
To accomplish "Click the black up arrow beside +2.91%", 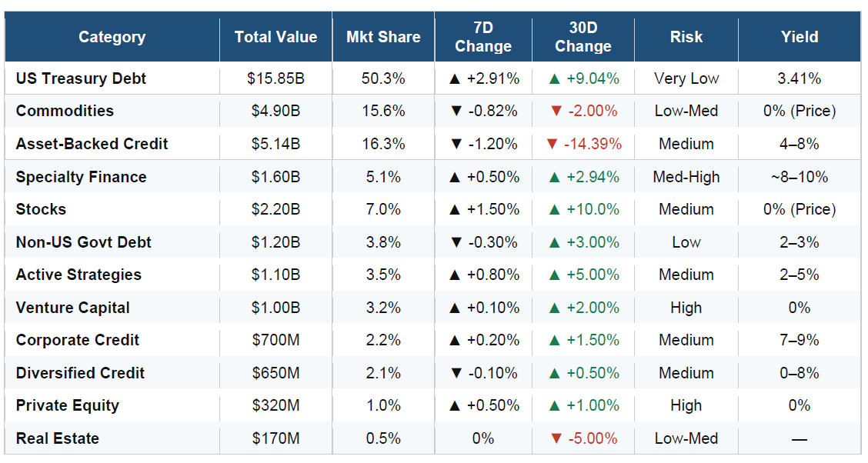I will 455,79.
